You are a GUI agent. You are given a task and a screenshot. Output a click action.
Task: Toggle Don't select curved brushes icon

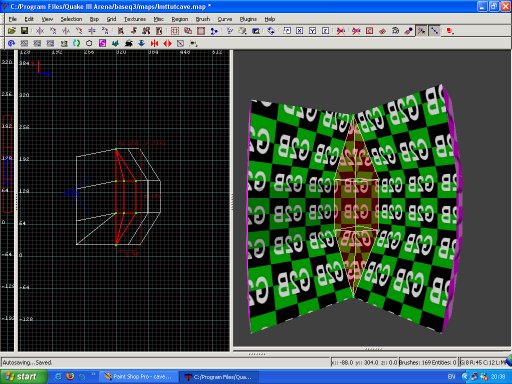[341, 31]
